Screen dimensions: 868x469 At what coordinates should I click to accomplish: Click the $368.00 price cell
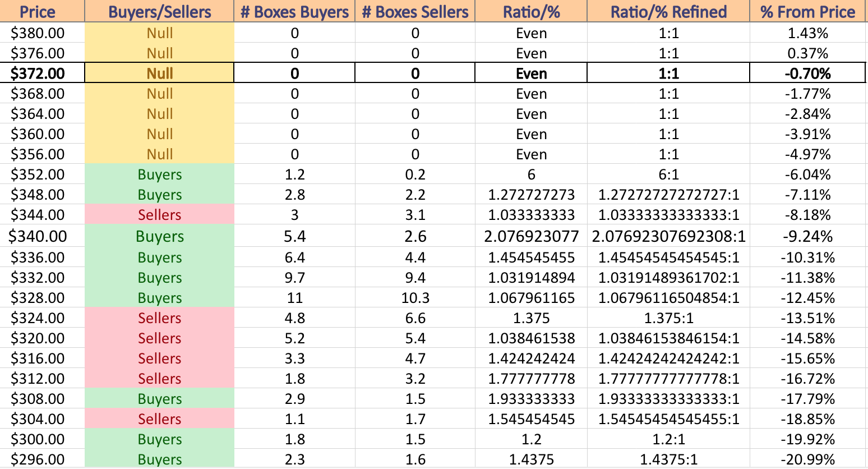pyautogui.click(x=42, y=94)
